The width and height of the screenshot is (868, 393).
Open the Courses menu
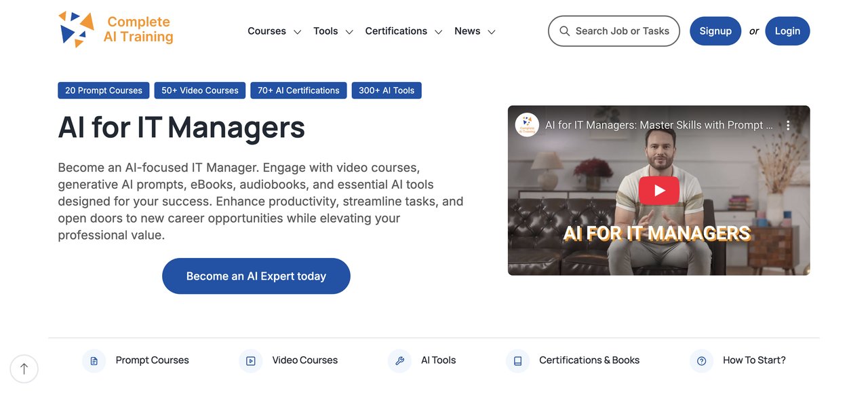coord(267,31)
